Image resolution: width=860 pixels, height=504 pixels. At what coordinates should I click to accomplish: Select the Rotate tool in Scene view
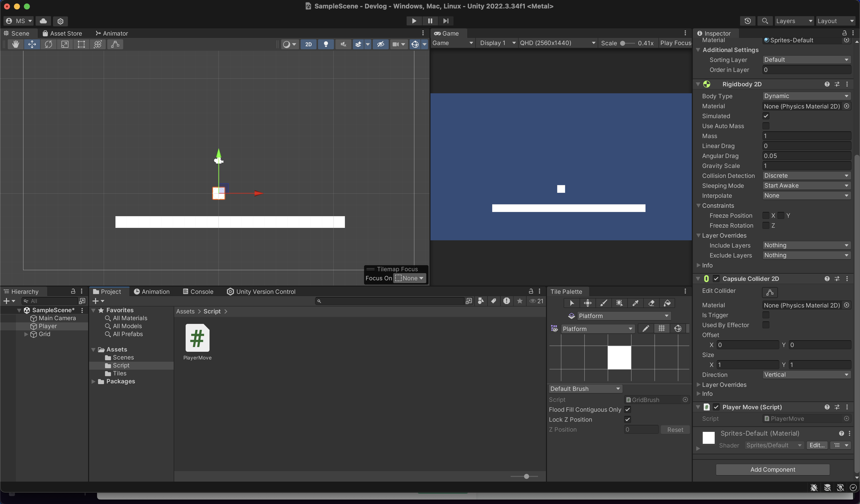point(49,44)
